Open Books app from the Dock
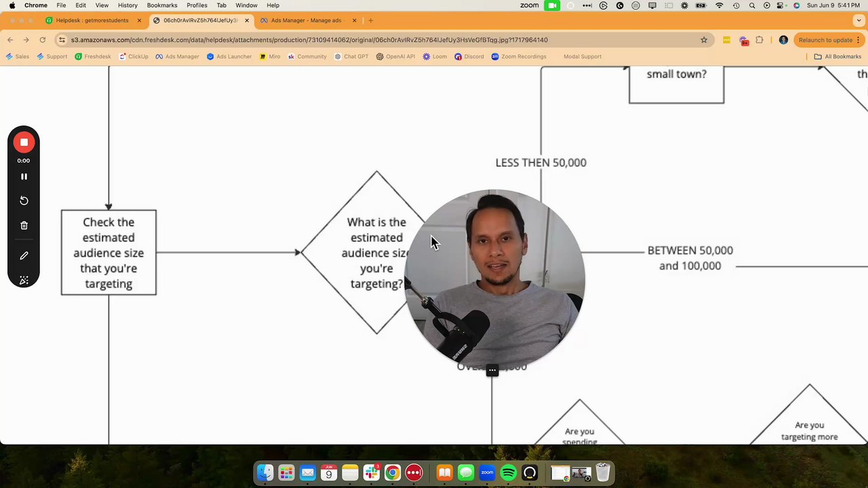Viewport: 868px width, 488px height. [x=445, y=472]
